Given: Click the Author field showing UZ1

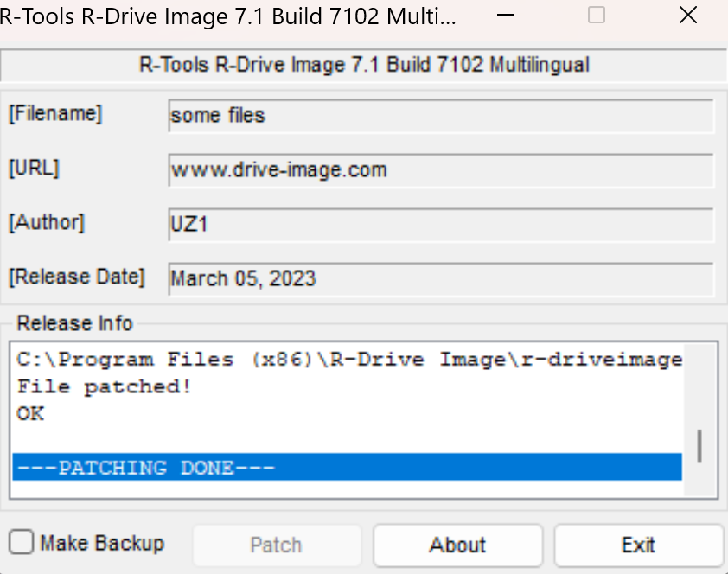Looking at the screenshot, I should pos(441,225).
